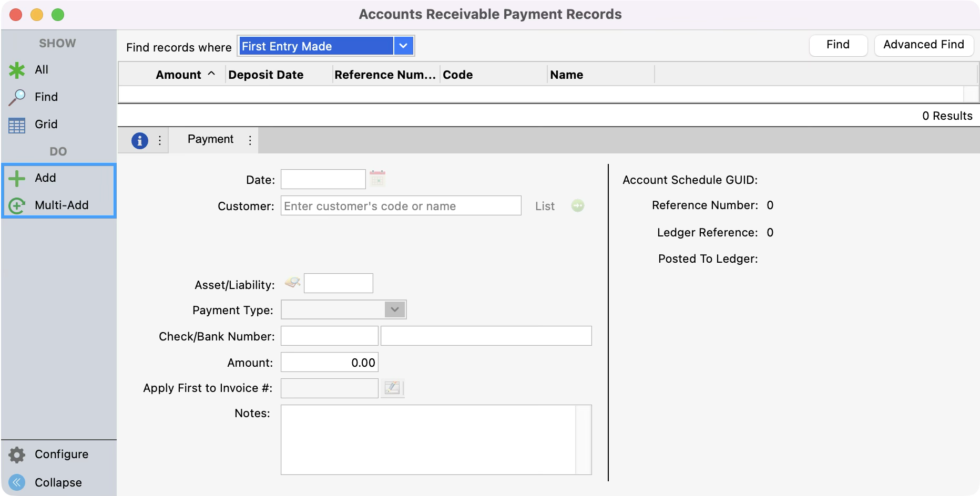The image size is (980, 496).
Task: Click inside the Notes text area
Action: [428, 440]
